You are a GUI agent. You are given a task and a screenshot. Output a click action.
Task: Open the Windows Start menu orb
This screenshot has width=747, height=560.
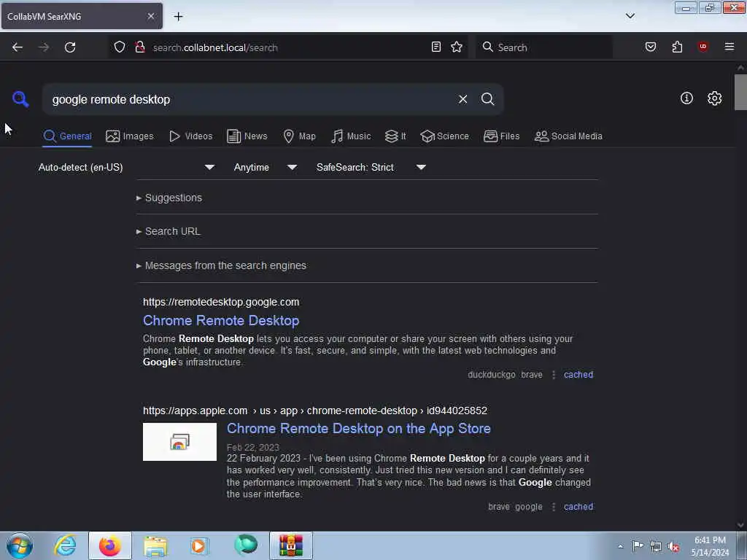(20, 545)
